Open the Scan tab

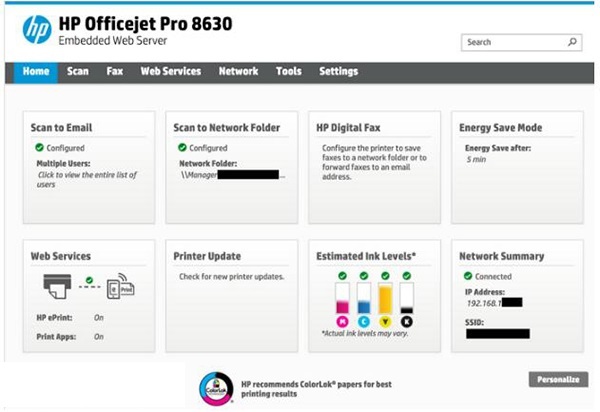click(78, 72)
